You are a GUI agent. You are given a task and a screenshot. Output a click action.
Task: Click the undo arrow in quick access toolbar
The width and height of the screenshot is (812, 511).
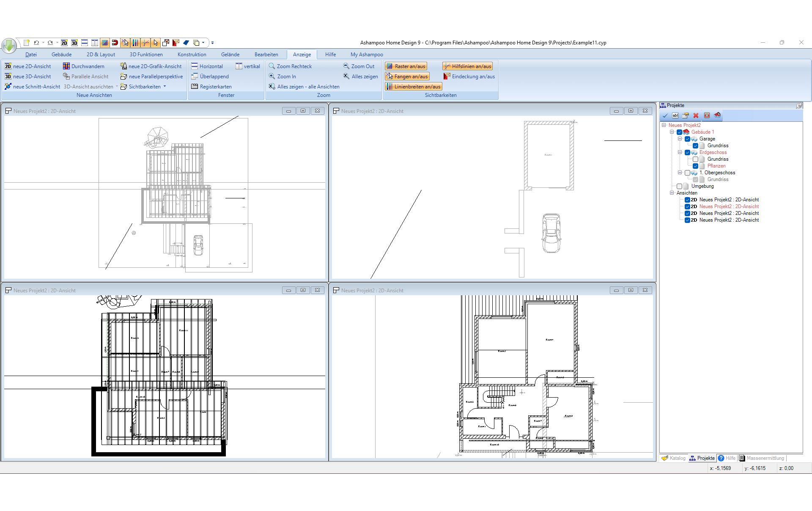point(36,43)
